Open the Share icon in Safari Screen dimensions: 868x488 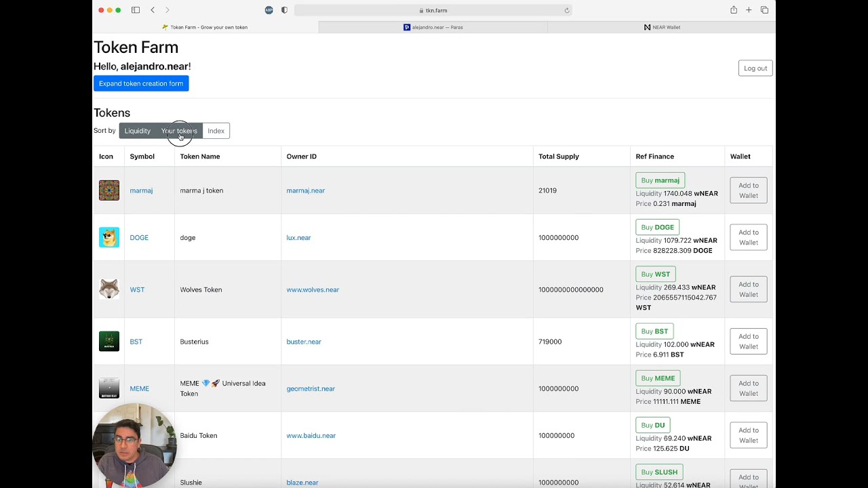(734, 10)
